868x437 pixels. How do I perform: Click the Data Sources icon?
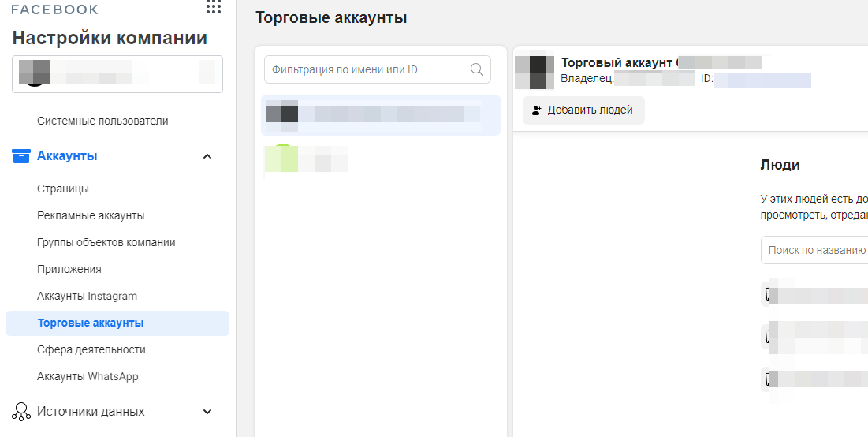21,411
